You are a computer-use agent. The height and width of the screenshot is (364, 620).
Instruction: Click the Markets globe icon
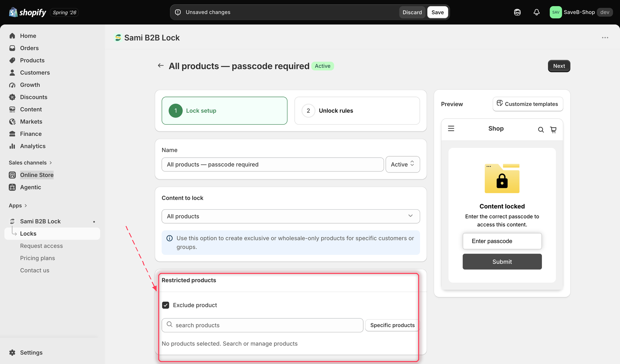click(x=12, y=122)
